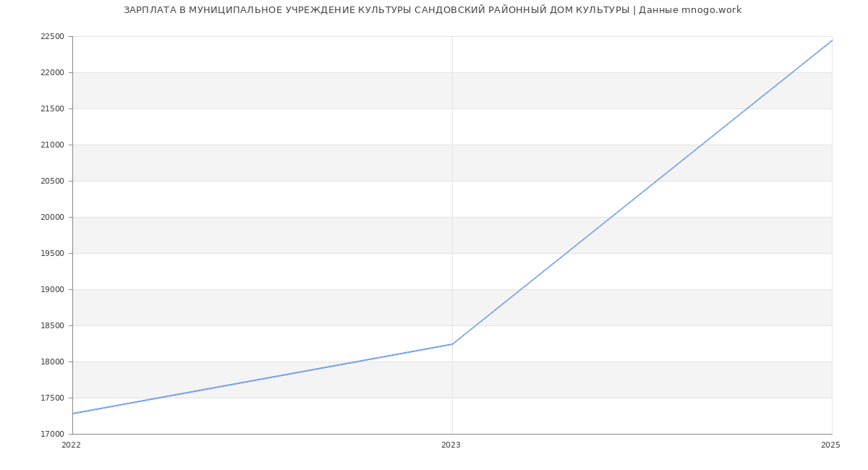Image resolution: width=868 pixels, height=470 pixels.
Task: Click the 17000 y-axis label
Action: pyautogui.click(x=53, y=435)
